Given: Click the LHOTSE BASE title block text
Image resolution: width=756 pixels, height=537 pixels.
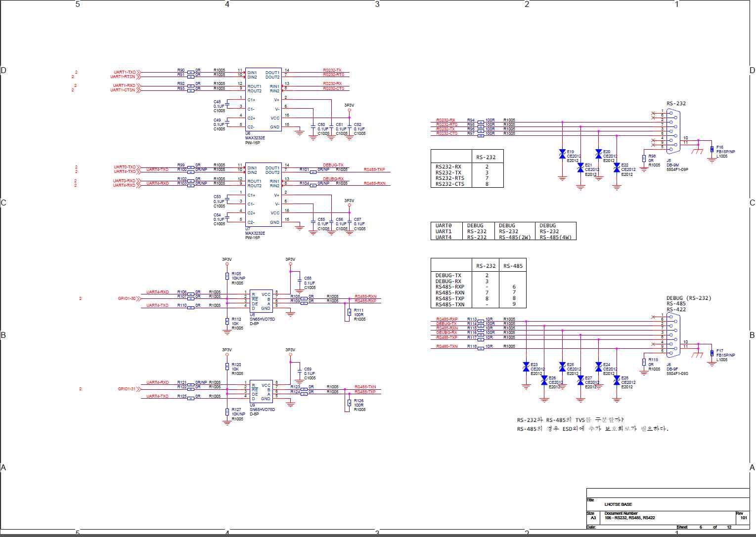Looking at the screenshot, I should click(x=618, y=504).
